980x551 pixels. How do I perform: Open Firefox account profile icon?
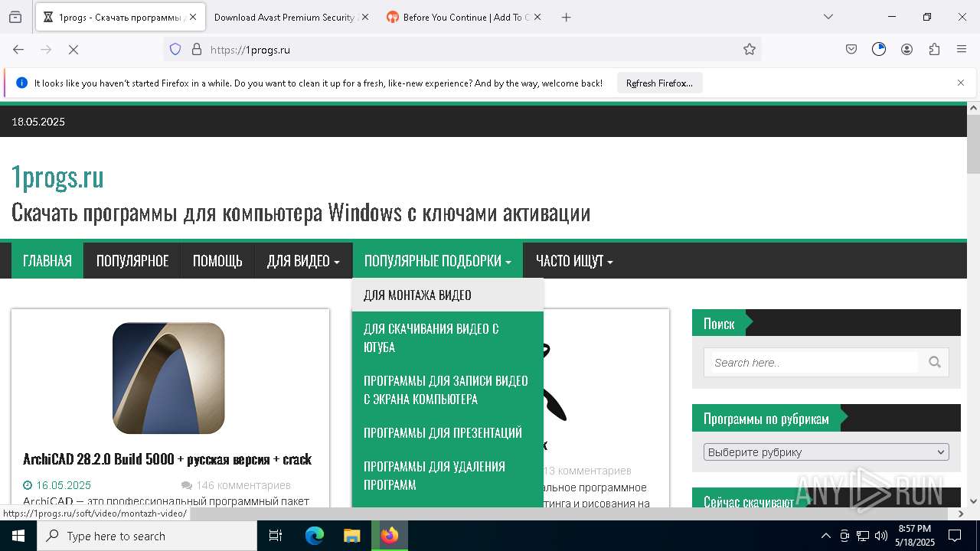[906, 49]
